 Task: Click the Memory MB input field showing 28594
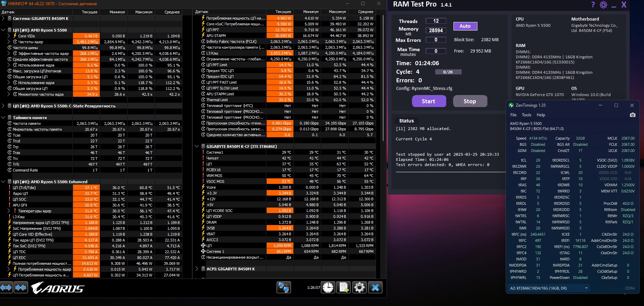(436, 31)
